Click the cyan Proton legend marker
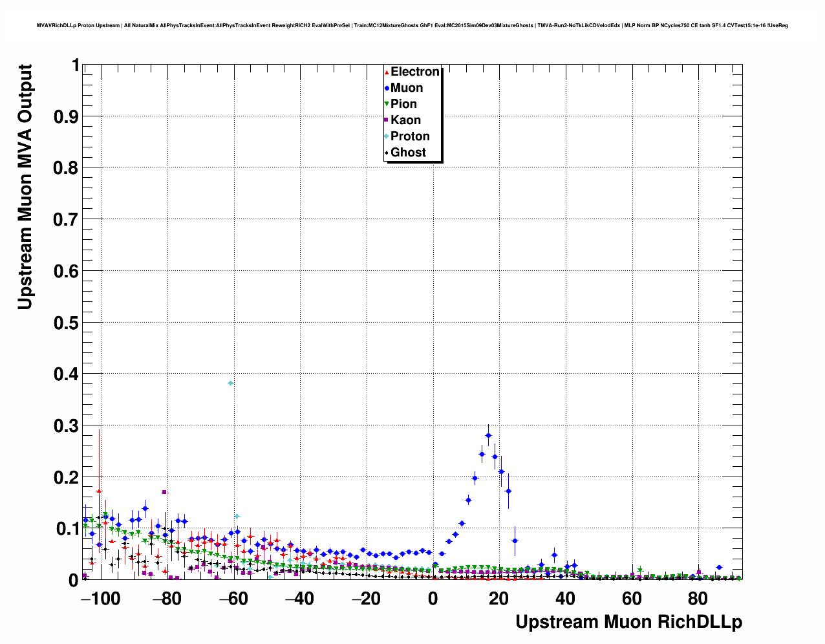825x644 pixels. coord(387,136)
